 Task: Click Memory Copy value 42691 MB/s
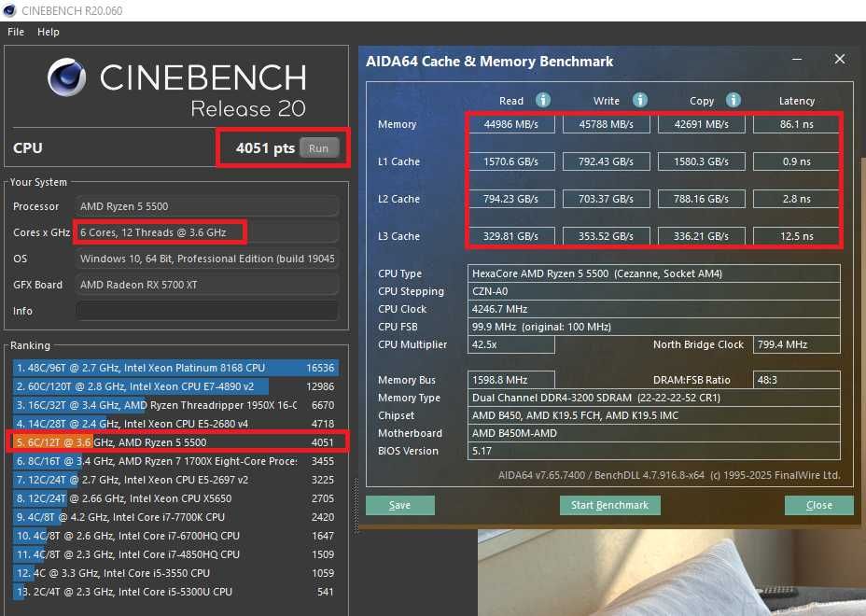pos(702,124)
